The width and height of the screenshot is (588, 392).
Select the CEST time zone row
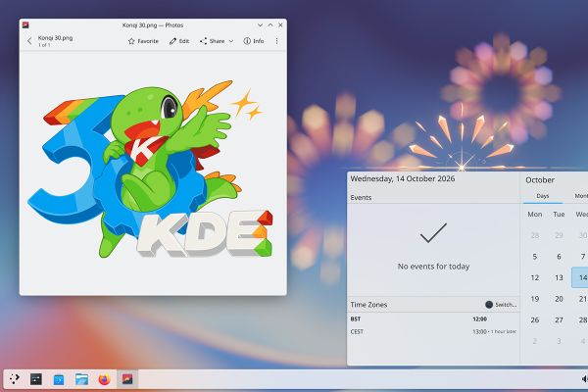point(433,331)
